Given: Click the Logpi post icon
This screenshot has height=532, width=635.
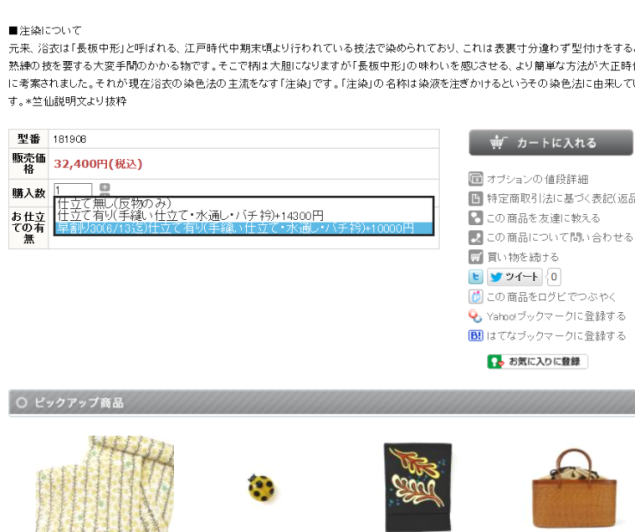Looking at the screenshot, I should [x=475, y=297].
